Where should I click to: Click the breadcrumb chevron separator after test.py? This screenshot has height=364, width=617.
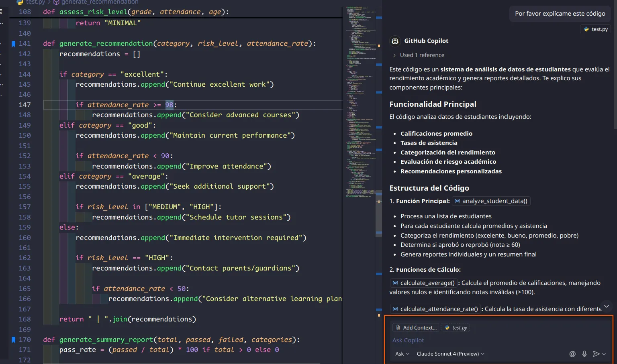49,2
